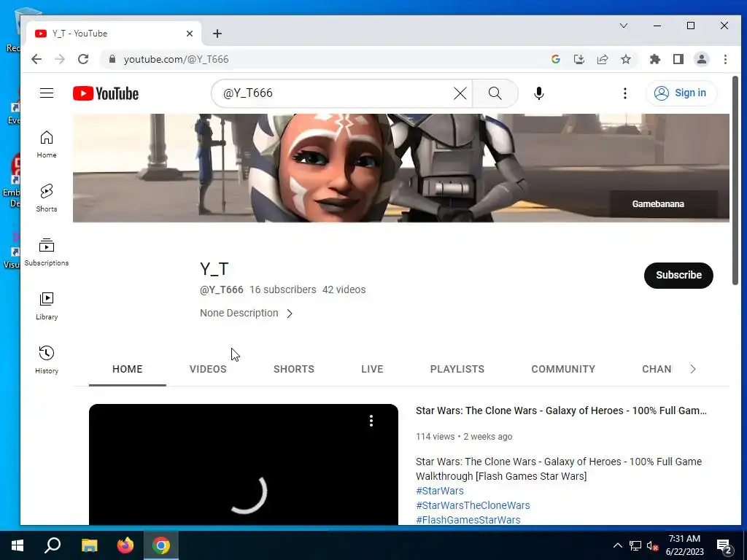Click the Subscribe button
Image resolution: width=747 pixels, height=560 pixels.
coord(678,275)
